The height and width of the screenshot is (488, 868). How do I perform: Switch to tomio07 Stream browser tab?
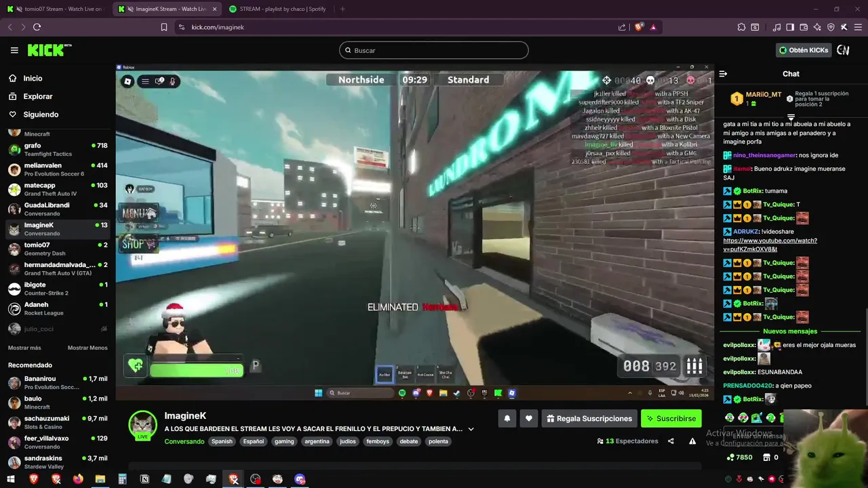pyautogui.click(x=56, y=9)
